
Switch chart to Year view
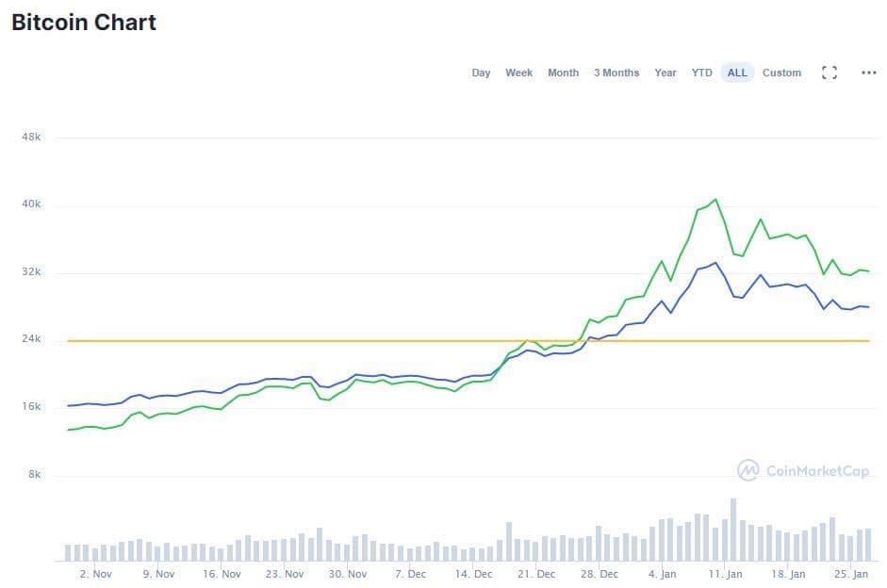[665, 73]
